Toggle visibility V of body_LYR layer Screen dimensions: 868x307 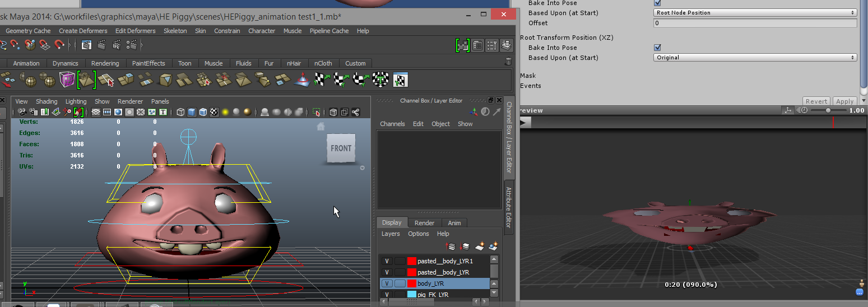pyautogui.click(x=387, y=283)
